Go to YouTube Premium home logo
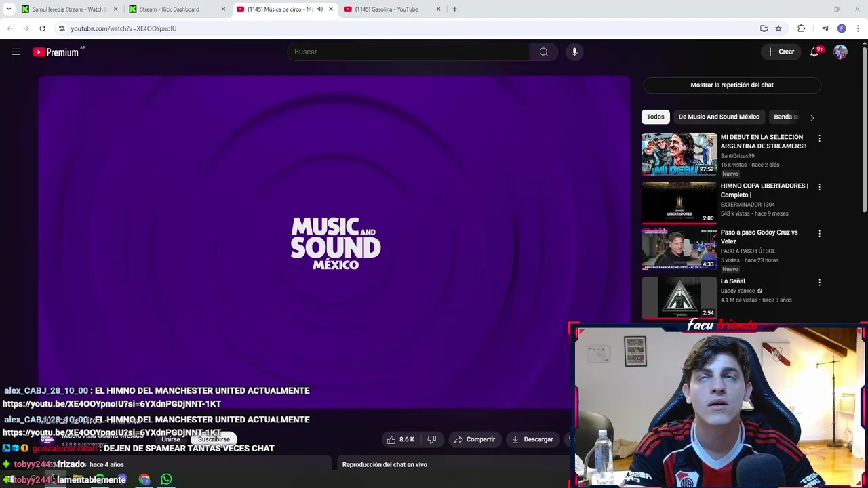868x488 pixels. click(56, 52)
